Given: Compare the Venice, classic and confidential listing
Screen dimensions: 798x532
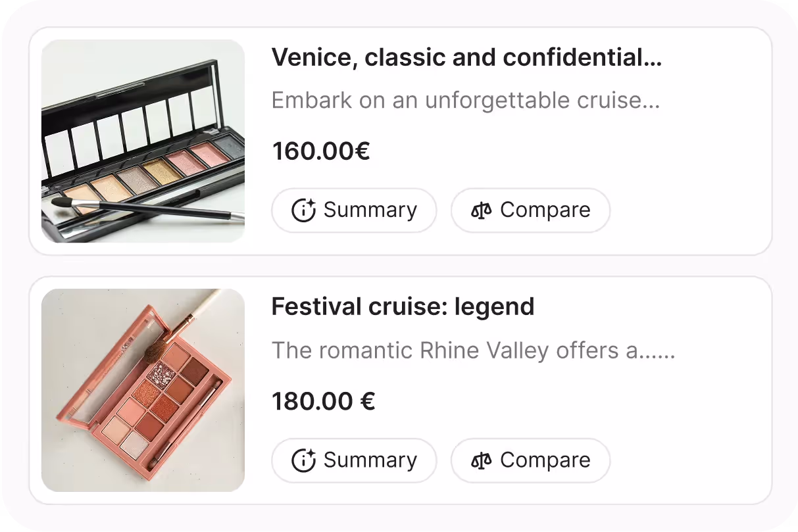Looking at the screenshot, I should click(530, 210).
